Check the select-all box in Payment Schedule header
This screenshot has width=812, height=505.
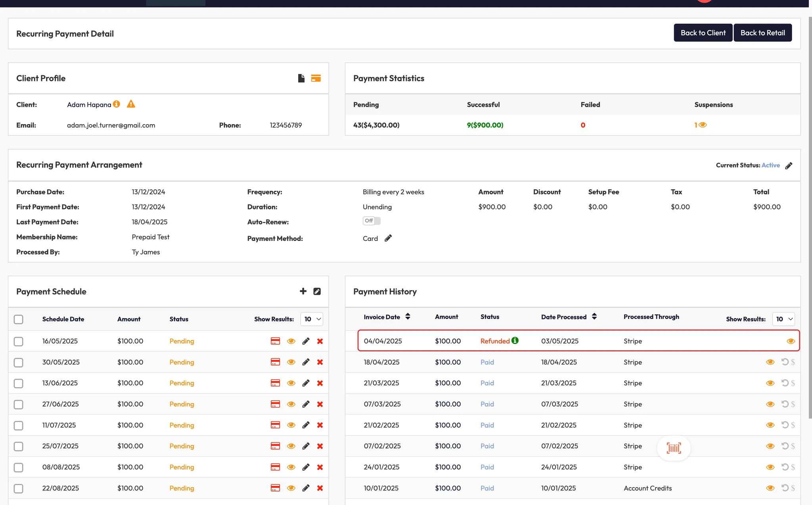[19, 319]
